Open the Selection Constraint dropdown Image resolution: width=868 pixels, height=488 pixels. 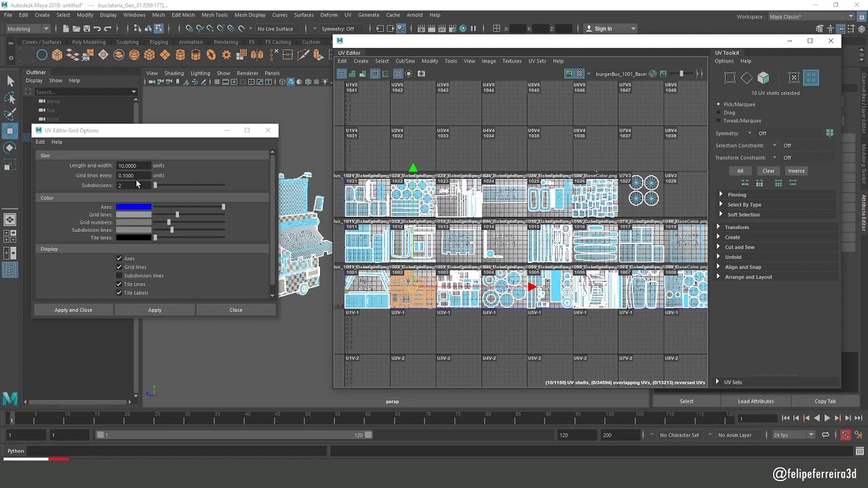(774, 146)
